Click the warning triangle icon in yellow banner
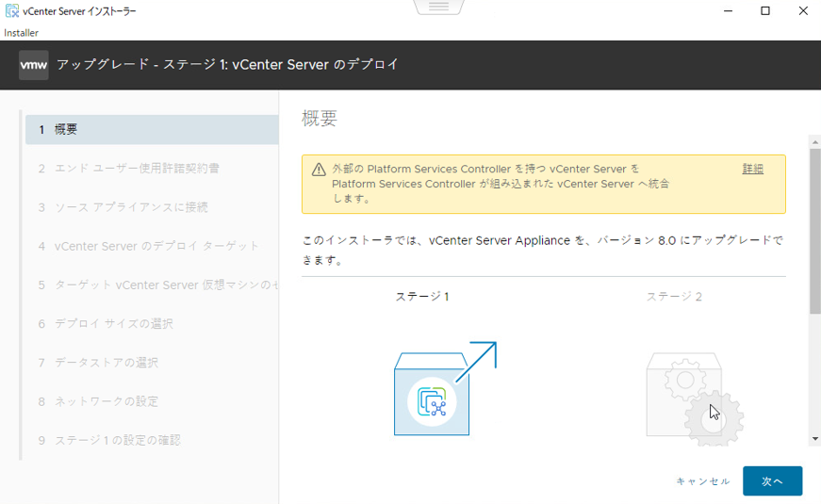Screen dimensions: 821x504 (319, 170)
